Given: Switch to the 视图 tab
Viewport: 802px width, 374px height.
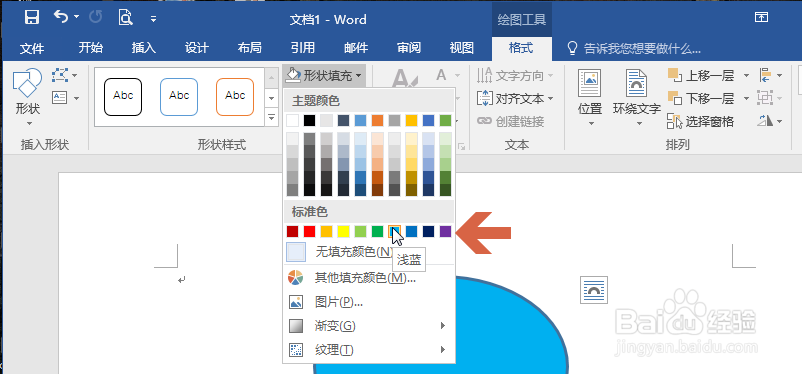Looking at the screenshot, I should click(462, 48).
